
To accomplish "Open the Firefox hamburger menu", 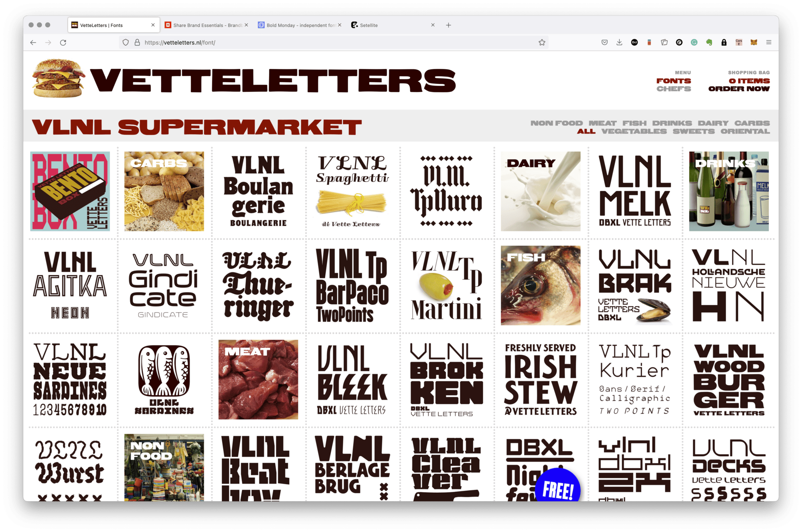I will (769, 42).
